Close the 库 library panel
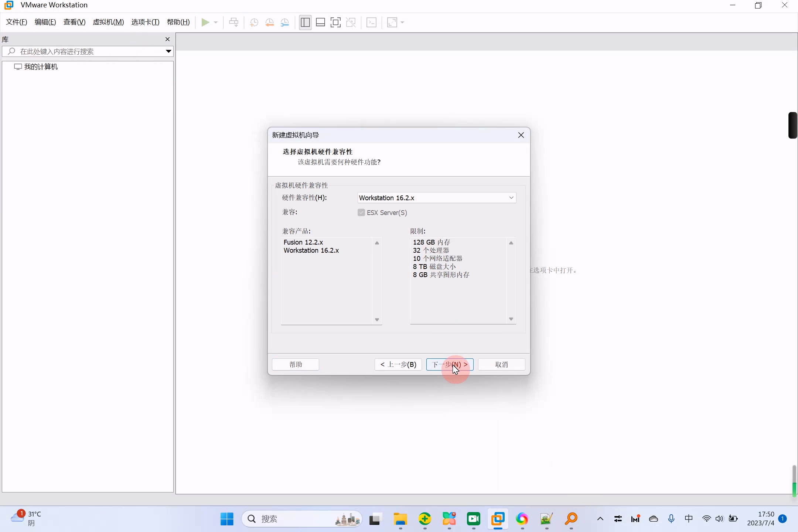Screen dimensions: 798x532 168,39
